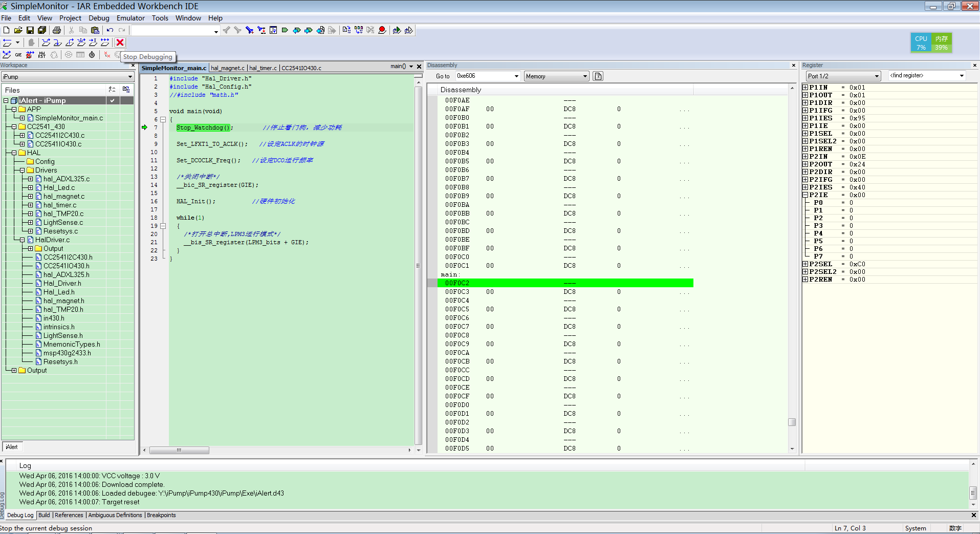Click the Step Out debug icon
Screen dimensions: 980x534
point(70,42)
